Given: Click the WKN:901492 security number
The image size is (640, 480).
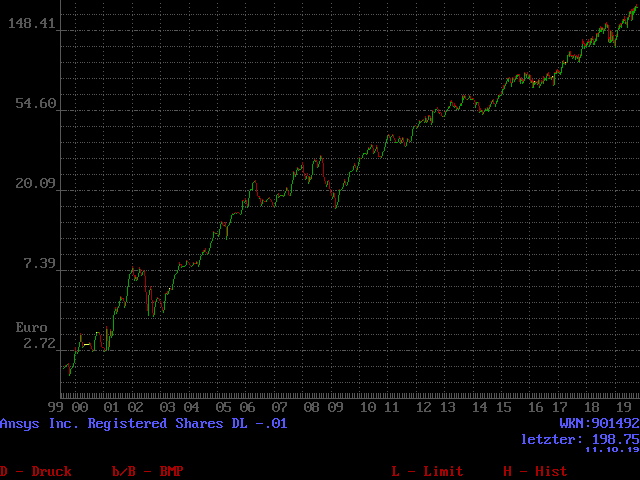Looking at the screenshot, I should pos(598,424).
